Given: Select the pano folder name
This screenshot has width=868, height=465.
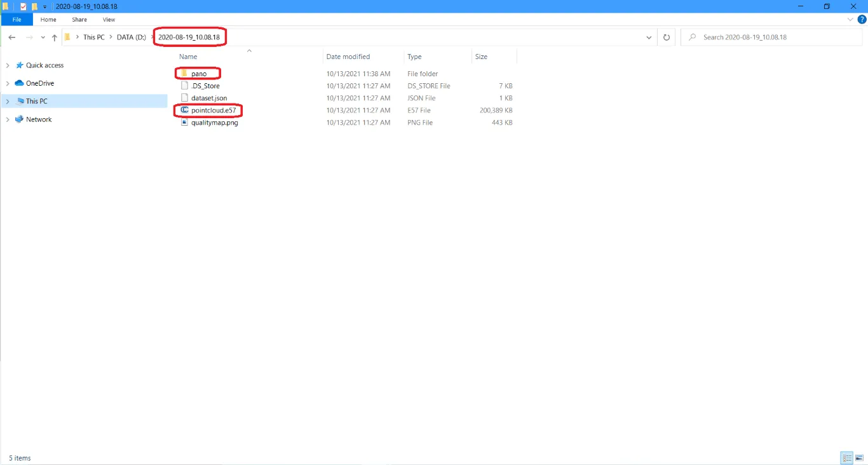Looking at the screenshot, I should pos(199,74).
